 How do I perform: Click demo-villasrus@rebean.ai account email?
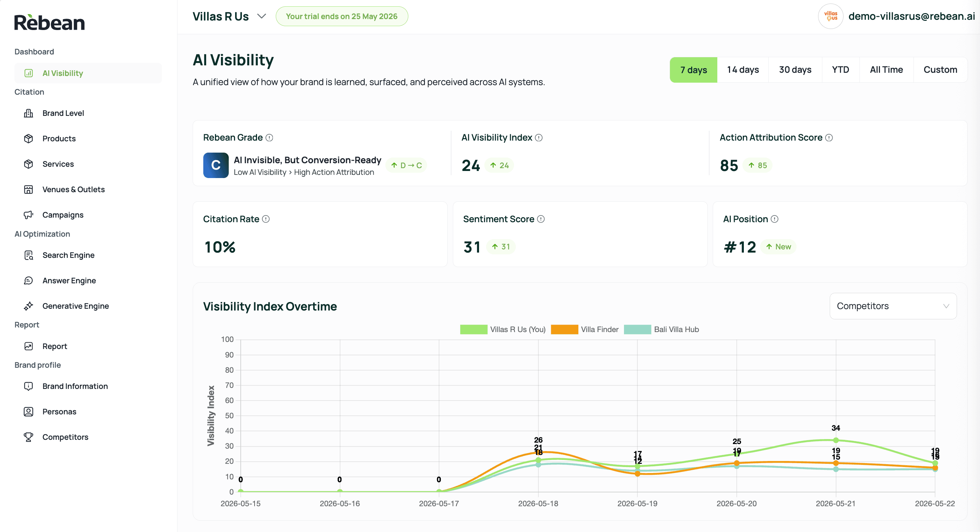coord(911,16)
